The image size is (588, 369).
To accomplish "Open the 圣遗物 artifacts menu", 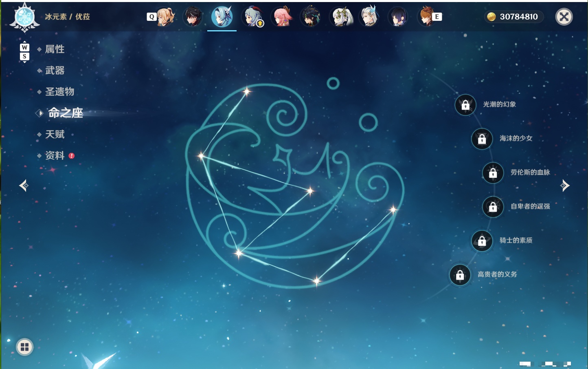I will click(x=59, y=92).
